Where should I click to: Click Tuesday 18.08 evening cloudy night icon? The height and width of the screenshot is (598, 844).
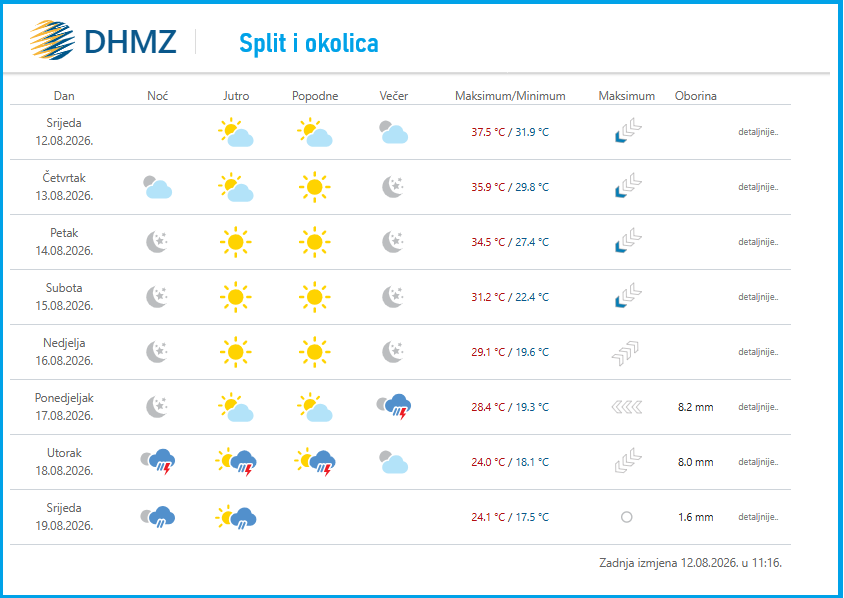click(394, 462)
